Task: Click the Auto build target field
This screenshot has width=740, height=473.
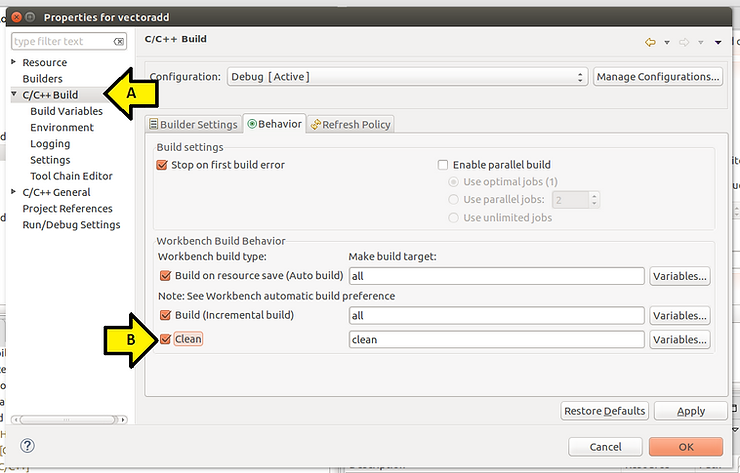Action: point(496,276)
